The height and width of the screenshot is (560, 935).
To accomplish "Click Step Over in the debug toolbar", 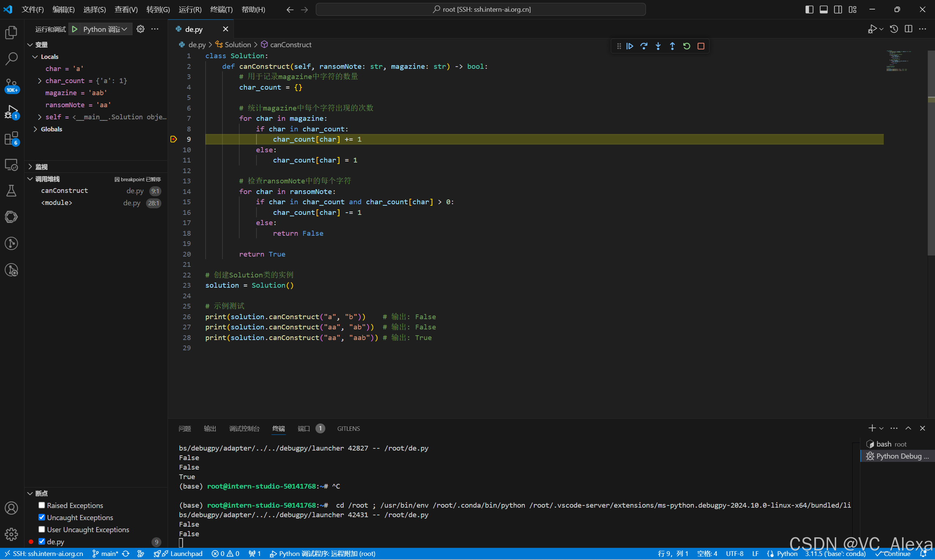I will [x=644, y=46].
